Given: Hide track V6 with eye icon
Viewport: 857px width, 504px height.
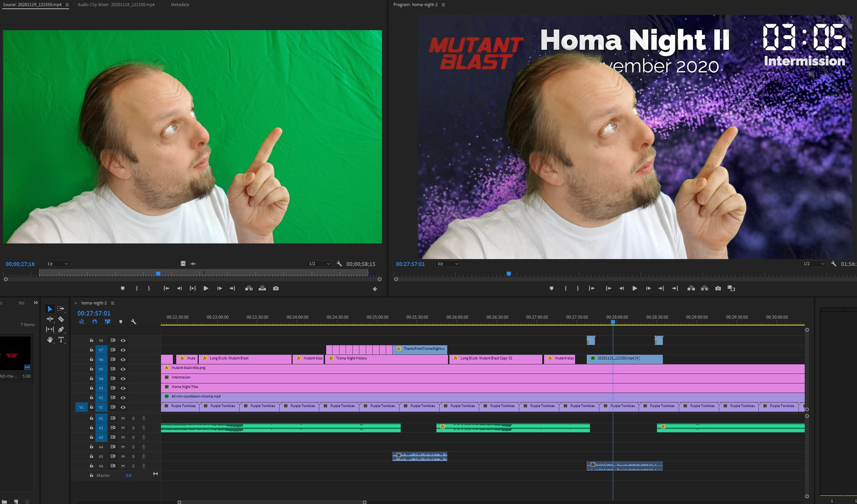Looking at the screenshot, I should pyautogui.click(x=123, y=359).
